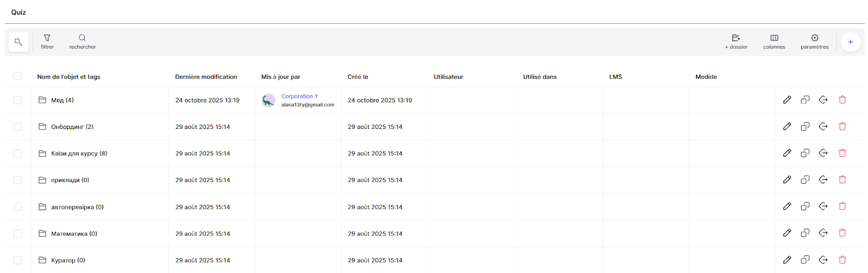Open the colonnes column settings
This screenshot has height=273, width=868.
tap(774, 42)
